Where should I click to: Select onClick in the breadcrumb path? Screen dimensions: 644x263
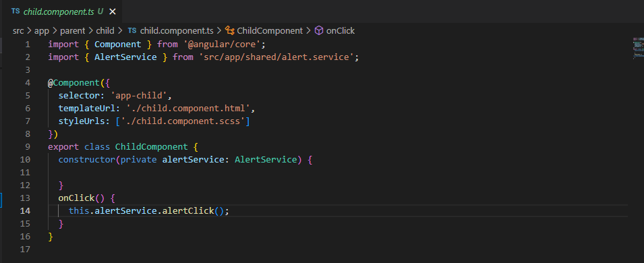pyautogui.click(x=341, y=31)
